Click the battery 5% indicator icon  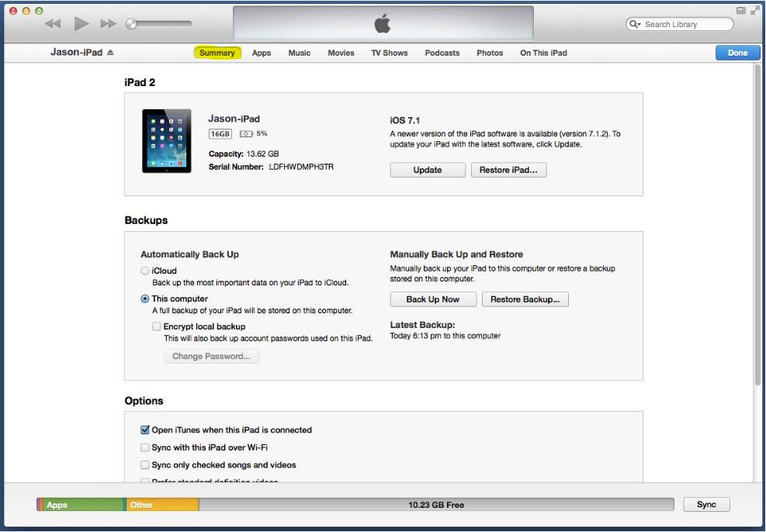(246, 133)
